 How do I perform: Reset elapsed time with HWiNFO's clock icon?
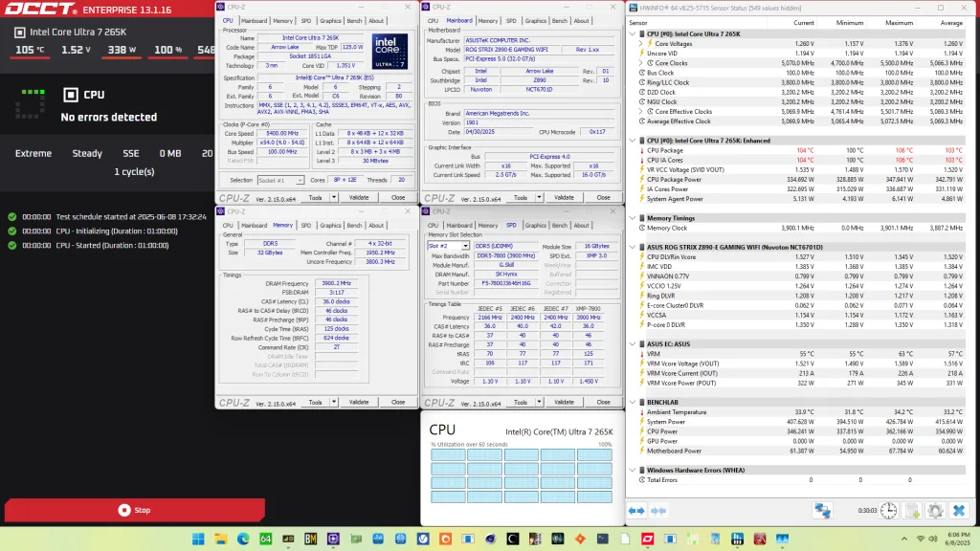[887, 511]
